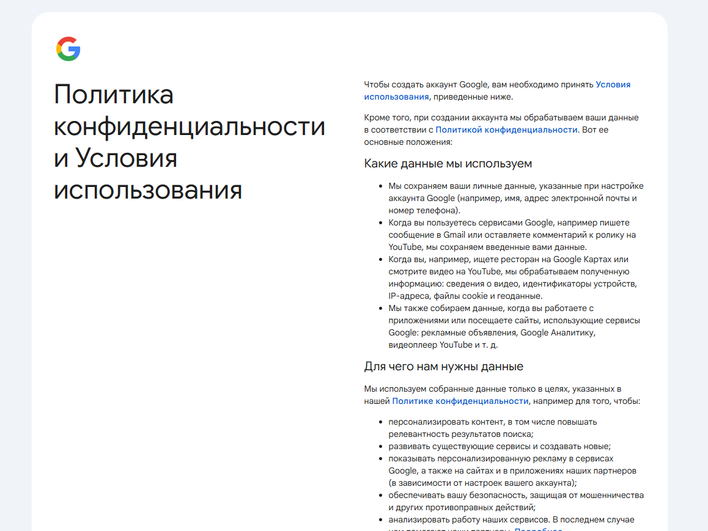Click the bullet "Мы сохраняем ваши личные данные"

click(x=516, y=198)
